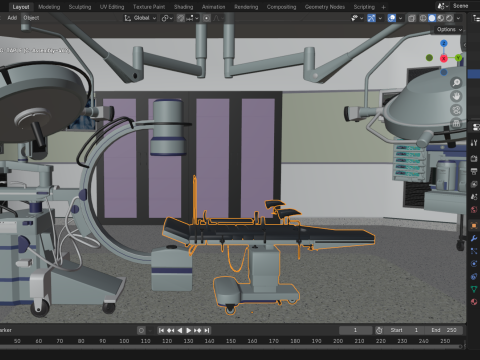Open the overlays options dropdown arrow

pyautogui.click(x=400, y=18)
